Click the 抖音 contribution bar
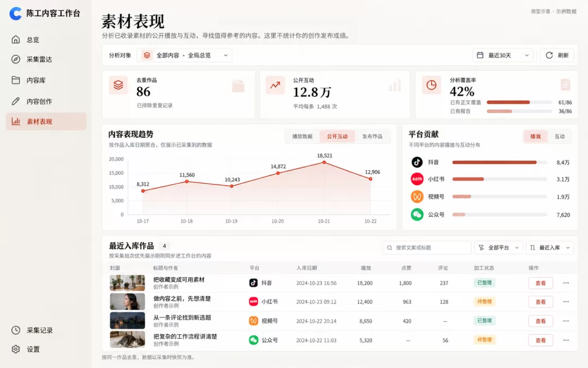Viewport: 588px width, 368px height. 499,162
